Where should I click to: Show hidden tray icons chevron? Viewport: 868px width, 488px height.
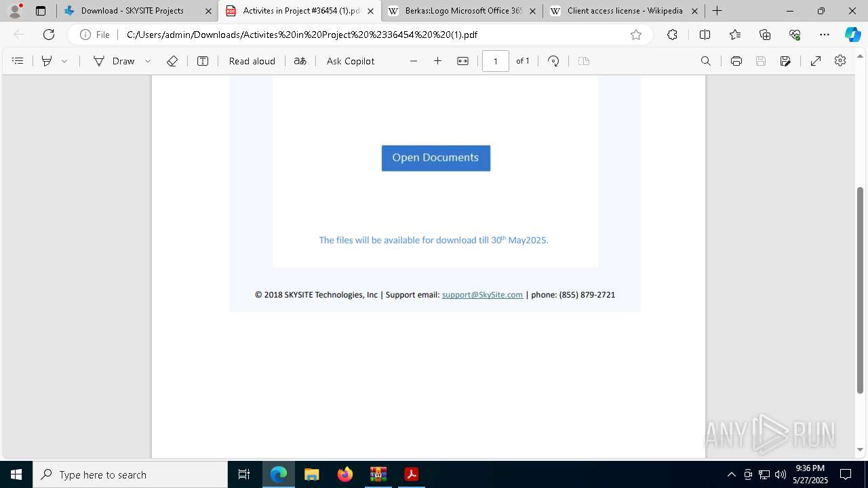[731, 474]
